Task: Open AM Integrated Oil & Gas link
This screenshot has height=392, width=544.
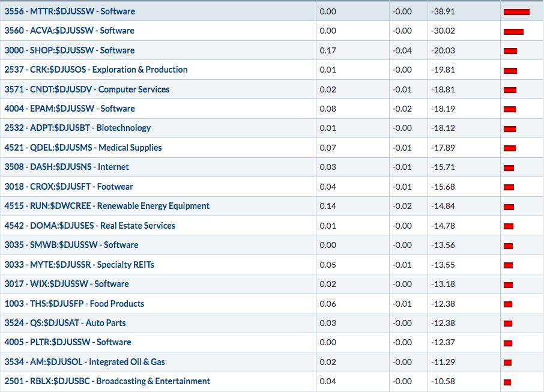Action: 85,362
